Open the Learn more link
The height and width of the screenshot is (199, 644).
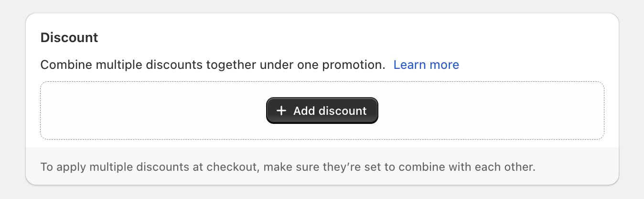coord(426,65)
